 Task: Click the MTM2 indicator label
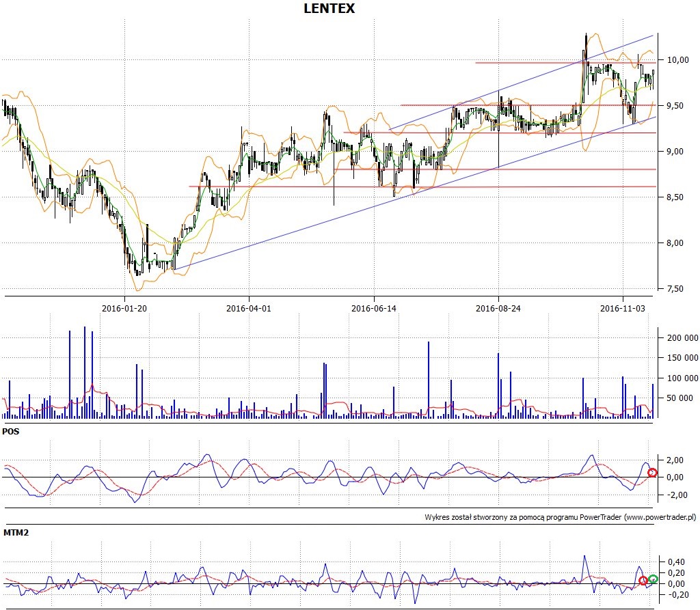click(16, 532)
